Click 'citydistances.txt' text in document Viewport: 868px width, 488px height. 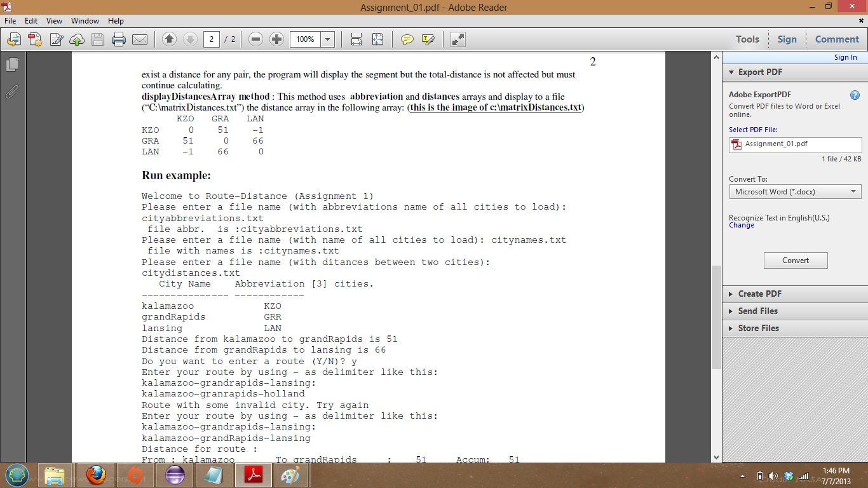[191, 273]
